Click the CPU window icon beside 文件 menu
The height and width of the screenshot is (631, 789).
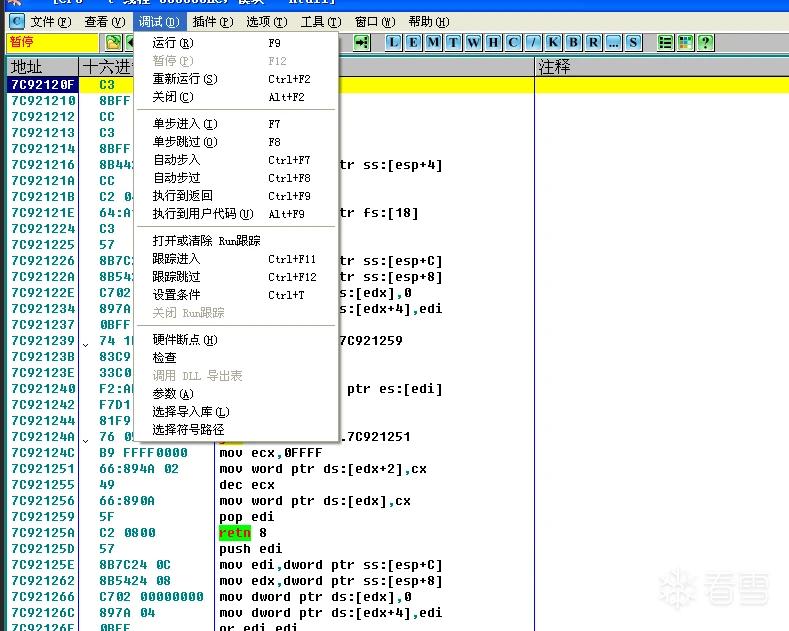pyautogui.click(x=17, y=22)
